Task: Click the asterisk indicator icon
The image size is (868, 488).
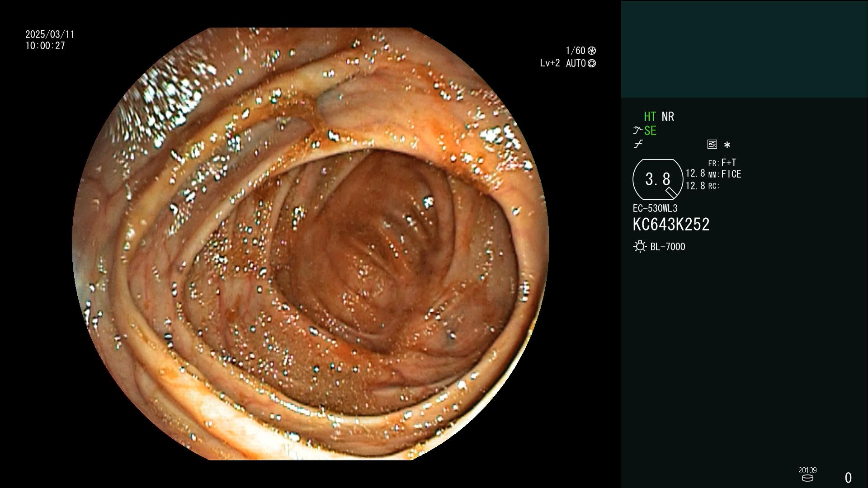Action: pos(727,145)
